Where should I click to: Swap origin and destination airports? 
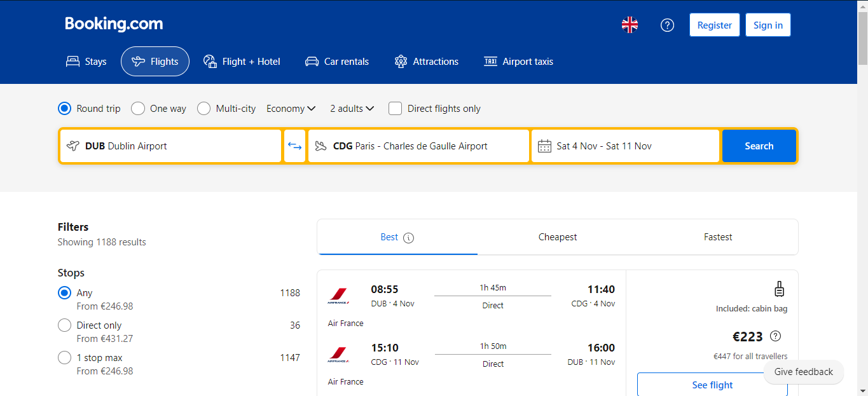coord(294,146)
